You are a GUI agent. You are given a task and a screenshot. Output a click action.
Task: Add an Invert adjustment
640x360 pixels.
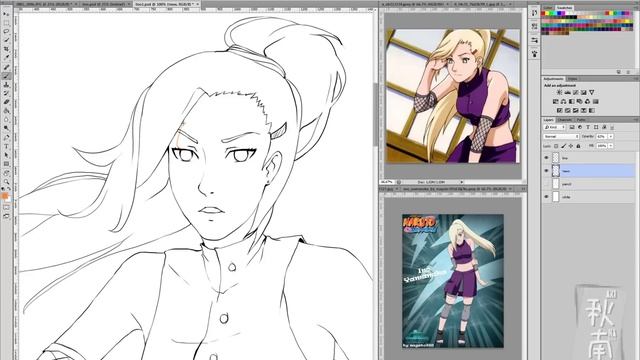[560, 111]
